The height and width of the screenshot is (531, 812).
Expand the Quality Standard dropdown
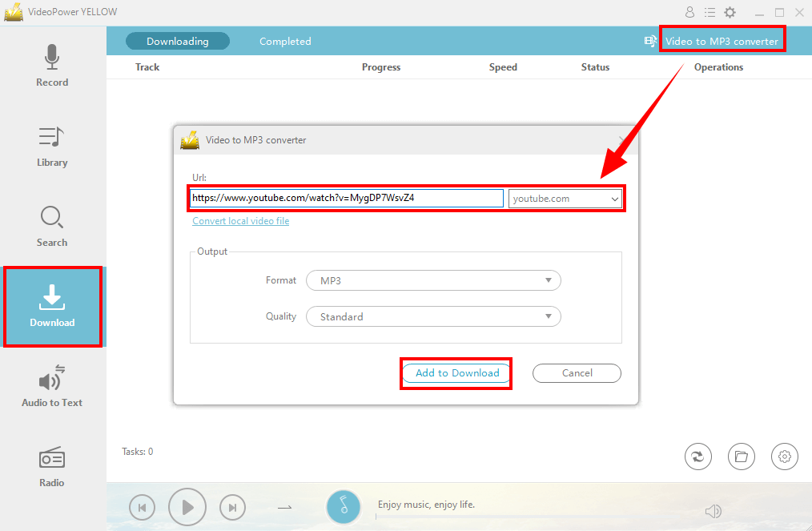(433, 316)
